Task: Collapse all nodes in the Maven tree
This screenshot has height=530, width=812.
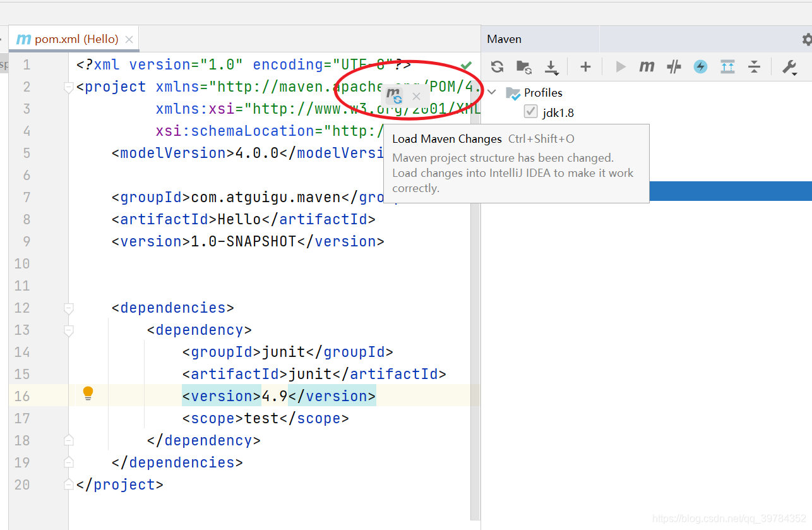Action: click(754, 66)
